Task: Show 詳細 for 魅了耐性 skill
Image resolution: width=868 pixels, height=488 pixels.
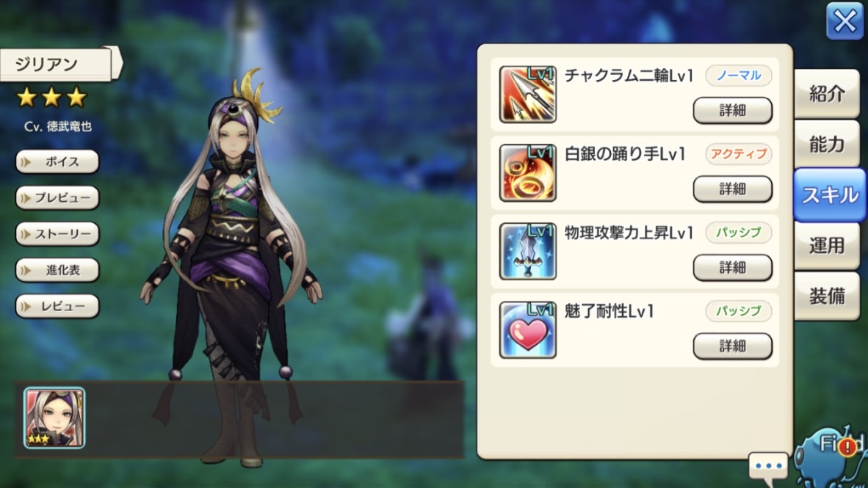Action: [732, 346]
